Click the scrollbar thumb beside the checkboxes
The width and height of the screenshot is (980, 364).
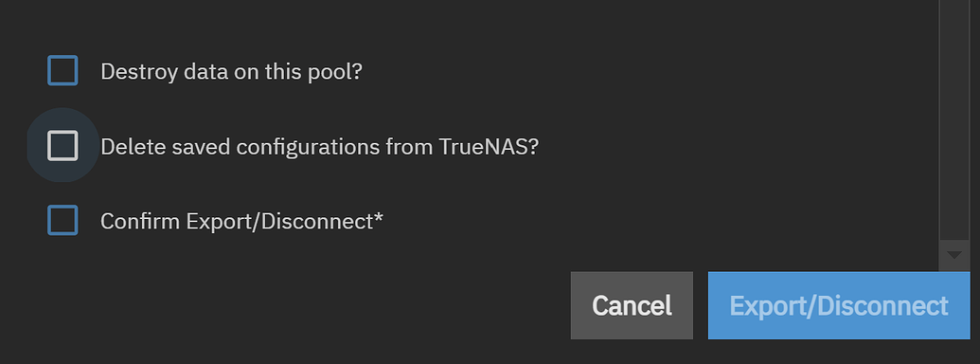(x=953, y=118)
